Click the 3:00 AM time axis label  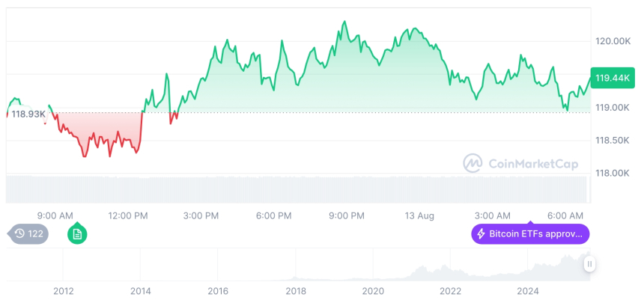[x=493, y=215]
